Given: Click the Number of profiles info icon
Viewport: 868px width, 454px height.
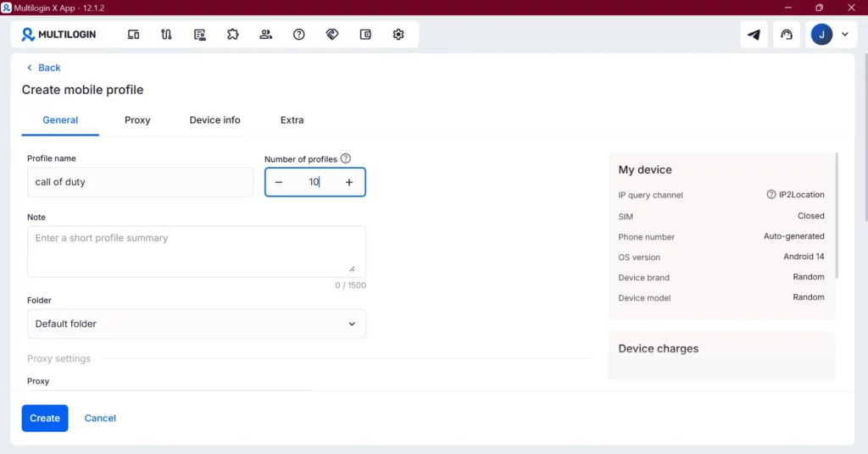Looking at the screenshot, I should (346, 158).
